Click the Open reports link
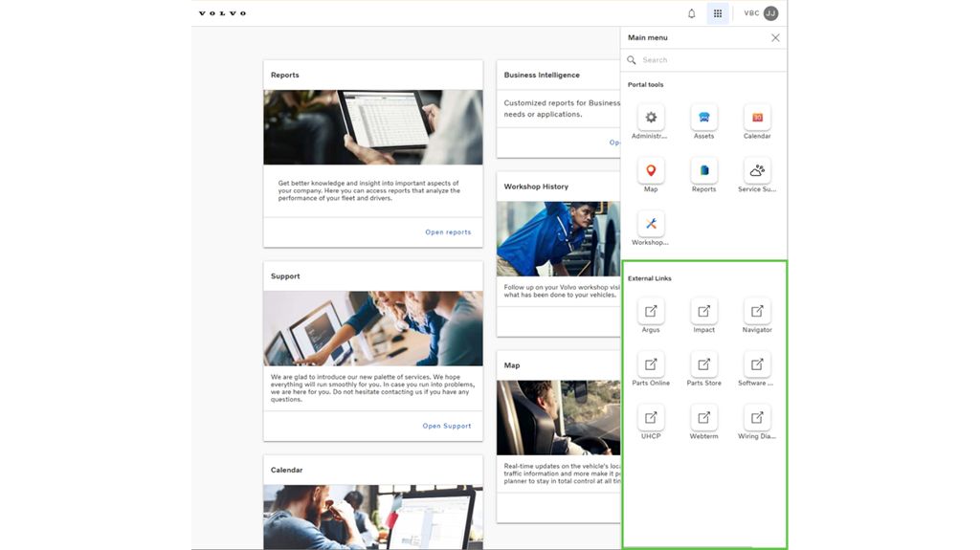The height and width of the screenshot is (550, 980). point(448,232)
